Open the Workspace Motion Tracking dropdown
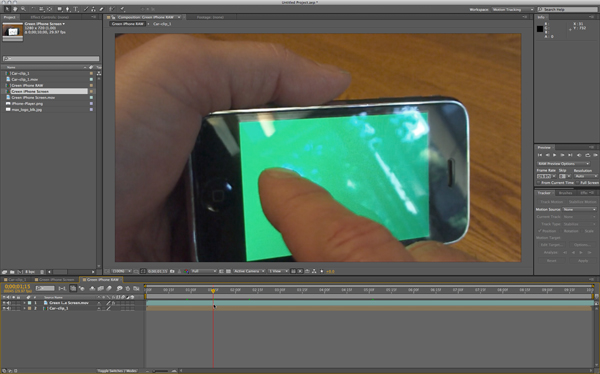This screenshot has height=374, width=600. click(512, 9)
